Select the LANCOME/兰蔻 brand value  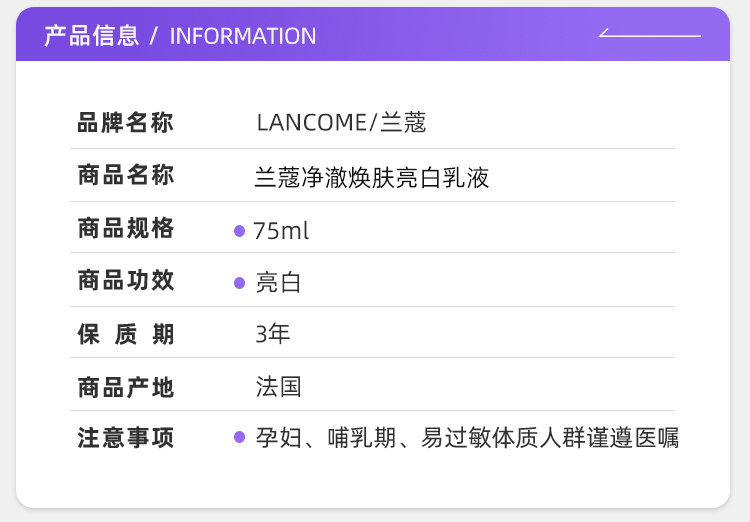[x=341, y=122]
